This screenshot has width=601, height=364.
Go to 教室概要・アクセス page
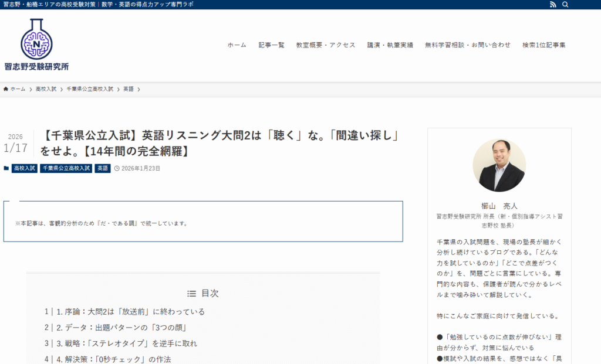click(326, 45)
